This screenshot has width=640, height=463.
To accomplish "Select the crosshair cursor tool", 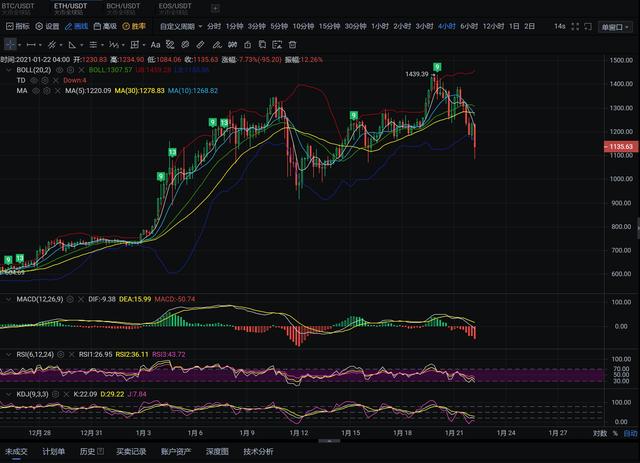I will pos(10,45).
